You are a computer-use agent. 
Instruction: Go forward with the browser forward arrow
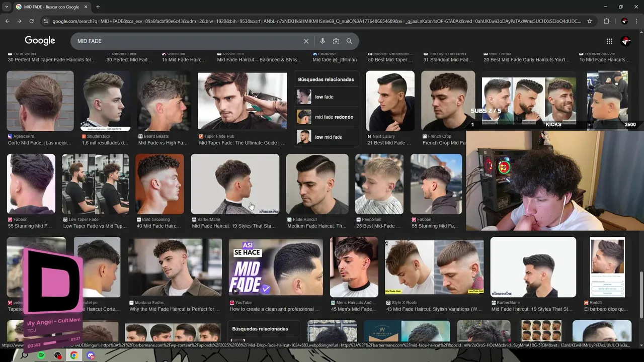pyautogui.click(x=19, y=21)
